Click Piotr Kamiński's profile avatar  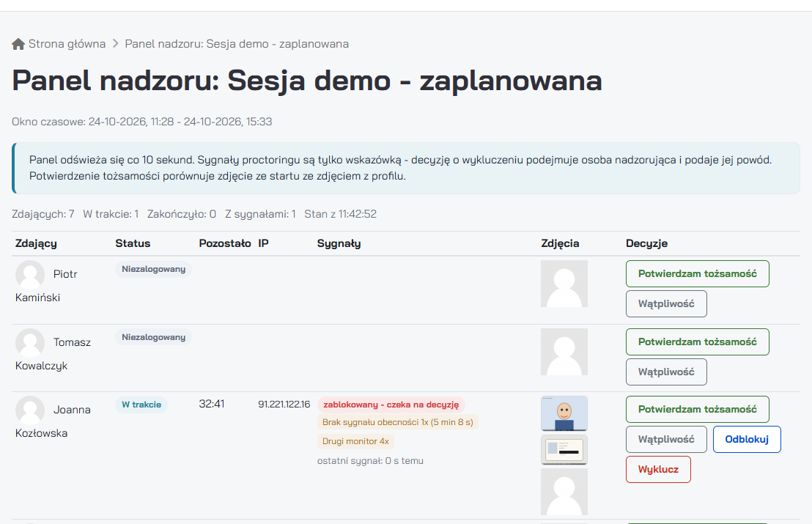pos(30,274)
